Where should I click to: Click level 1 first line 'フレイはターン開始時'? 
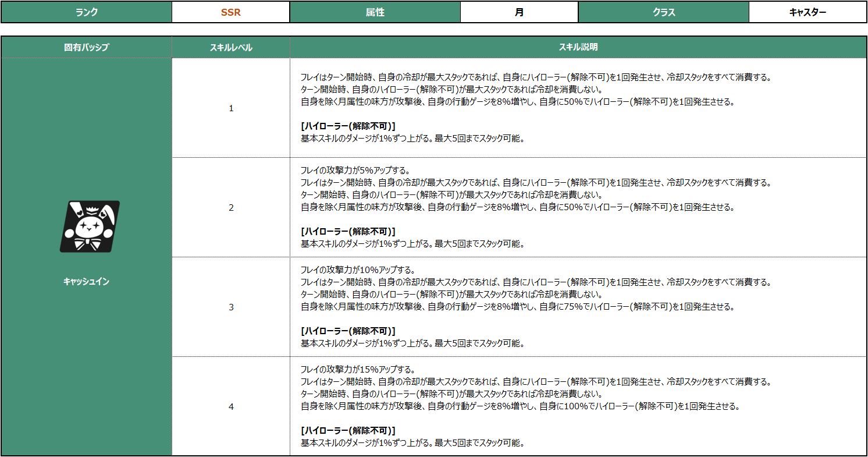(536, 77)
